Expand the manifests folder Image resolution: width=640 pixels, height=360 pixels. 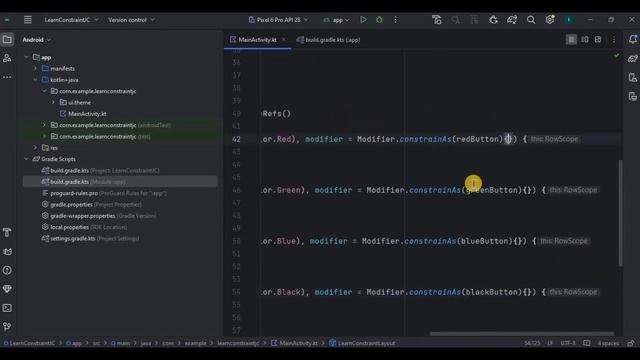click(x=36, y=69)
